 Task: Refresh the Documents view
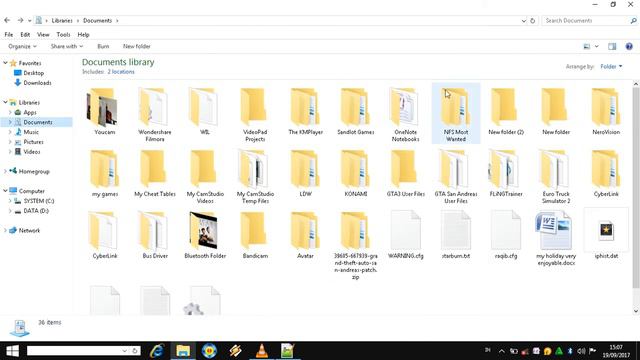(x=532, y=21)
